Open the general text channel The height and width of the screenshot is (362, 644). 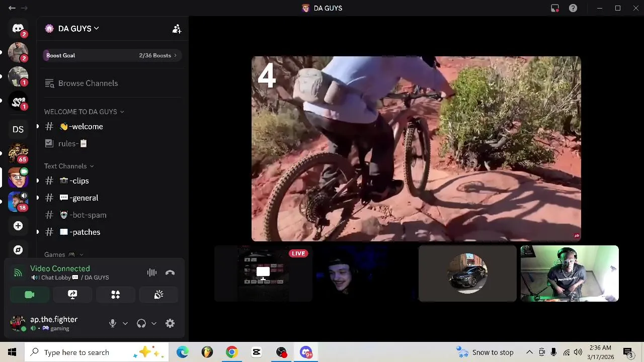112,198
